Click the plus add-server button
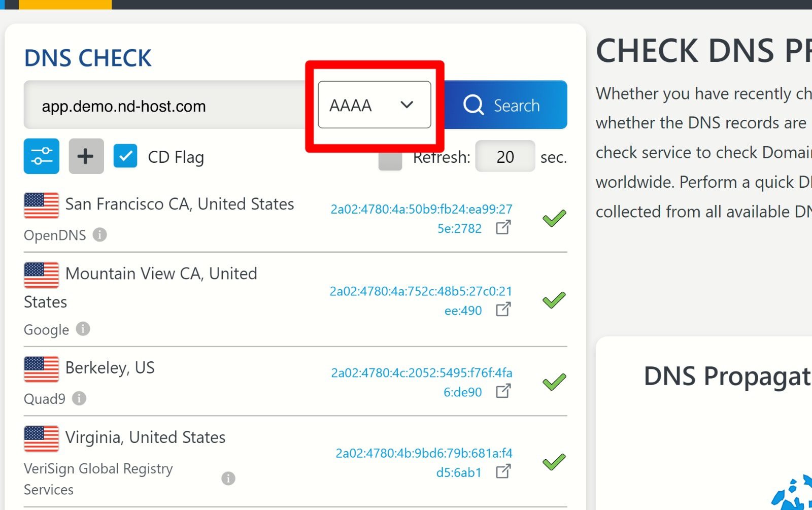 pyautogui.click(x=86, y=156)
